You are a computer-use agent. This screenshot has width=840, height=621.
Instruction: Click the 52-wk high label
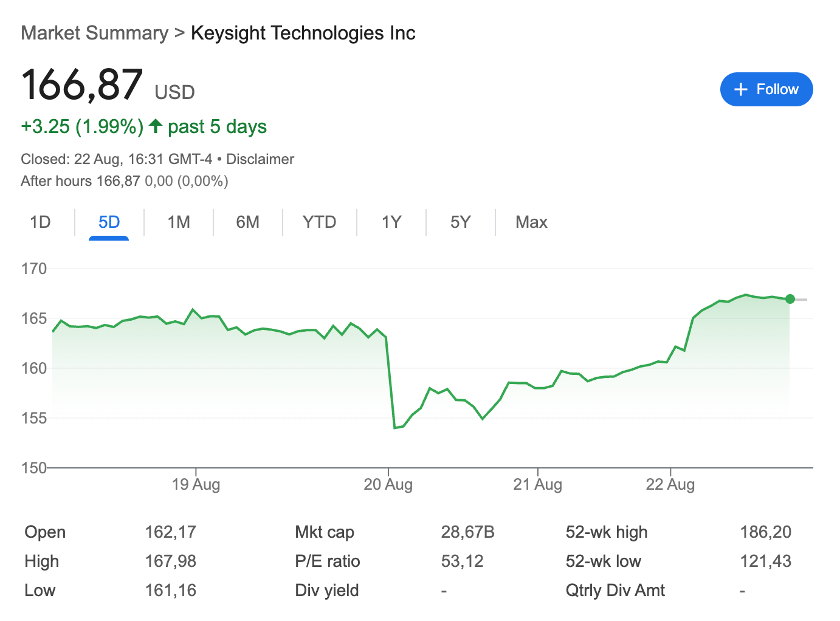pyautogui.click(x=607, y=532)
